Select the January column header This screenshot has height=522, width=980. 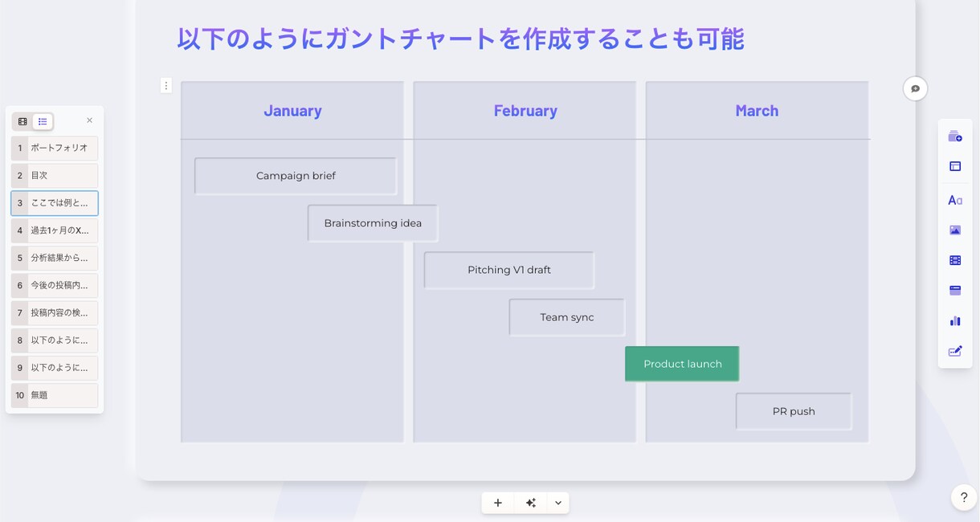292,111
